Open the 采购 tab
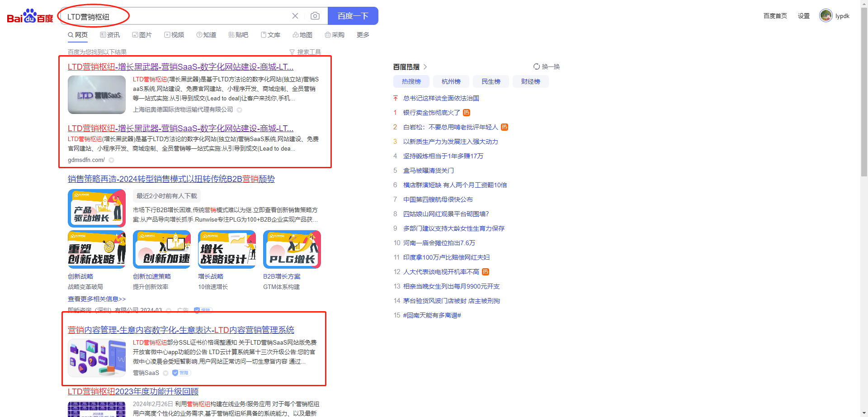The width and height of the screenshot is (868, 417). pyautogui.click(x=335, y=35)
